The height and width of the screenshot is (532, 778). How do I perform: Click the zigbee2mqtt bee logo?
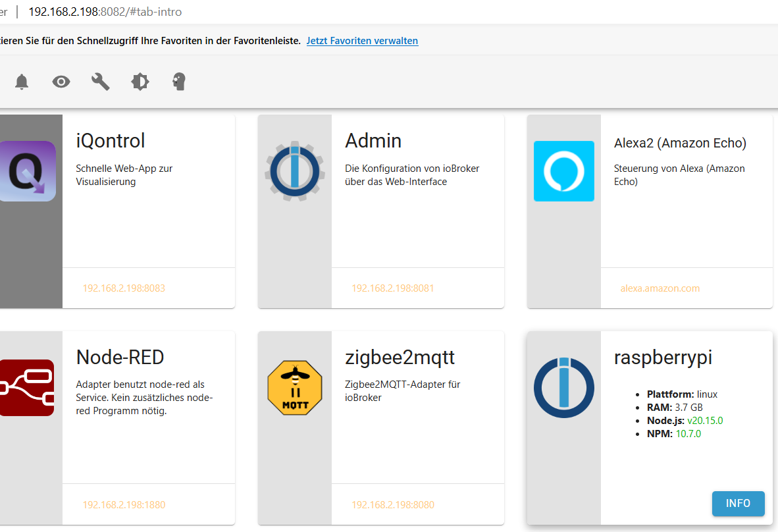pos(295,388)
